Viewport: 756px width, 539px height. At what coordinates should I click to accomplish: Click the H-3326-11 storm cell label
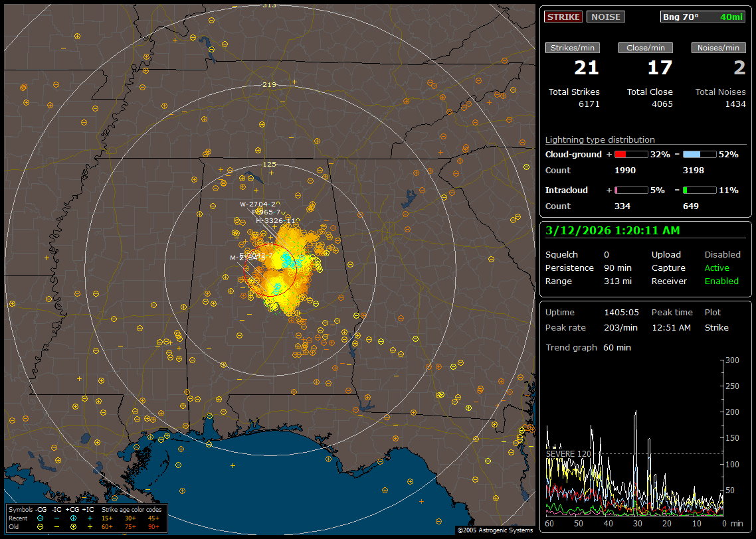[275, 220]
